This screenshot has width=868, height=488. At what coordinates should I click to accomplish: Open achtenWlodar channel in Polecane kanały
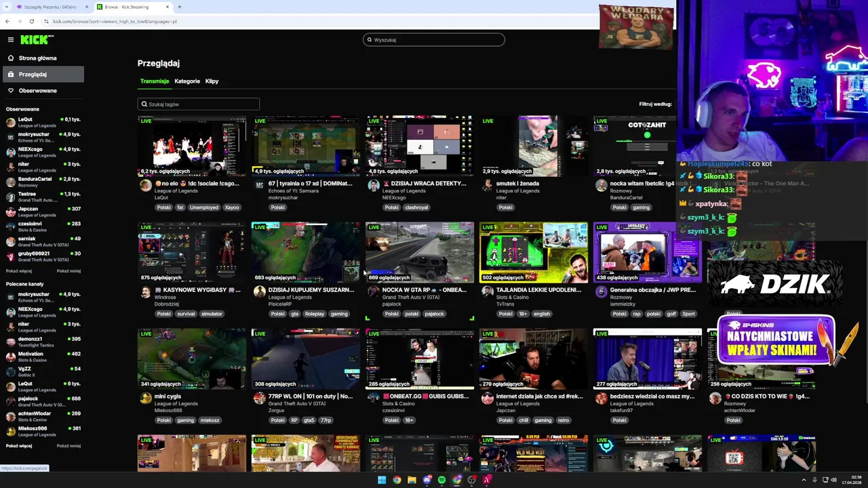click(43, 416)
